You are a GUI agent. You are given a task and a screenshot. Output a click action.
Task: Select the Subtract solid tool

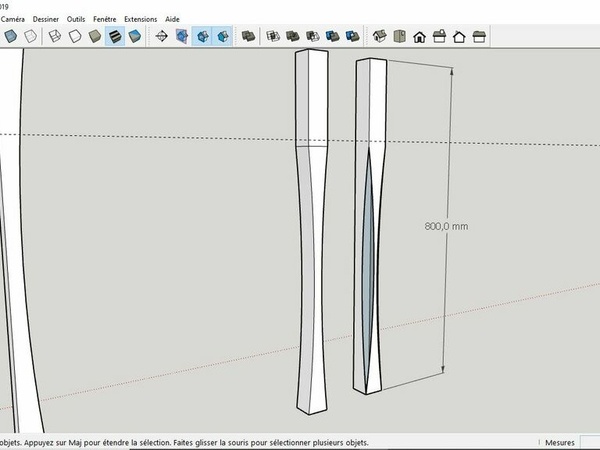311,36
